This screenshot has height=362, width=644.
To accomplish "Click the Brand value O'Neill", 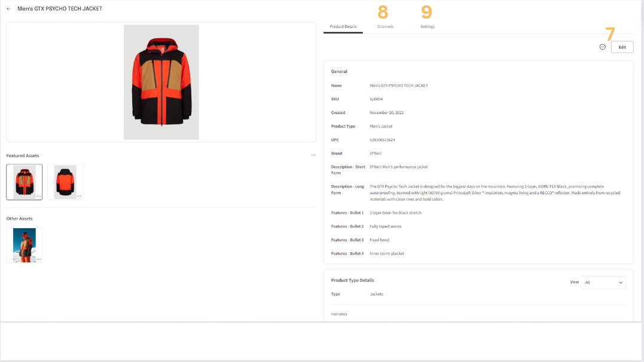I will pyautogui.click(x=376, y=154).
